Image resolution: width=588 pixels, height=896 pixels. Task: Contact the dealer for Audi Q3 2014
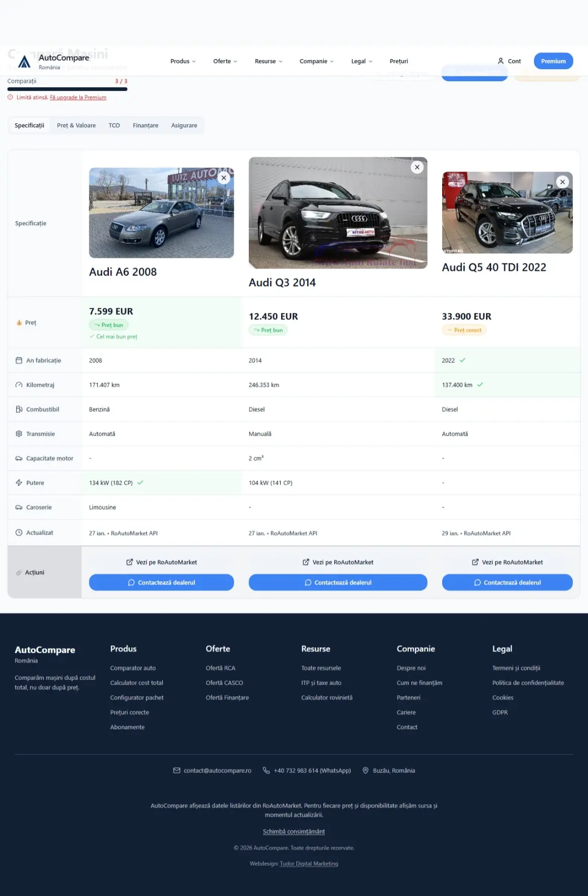(338, 583)
